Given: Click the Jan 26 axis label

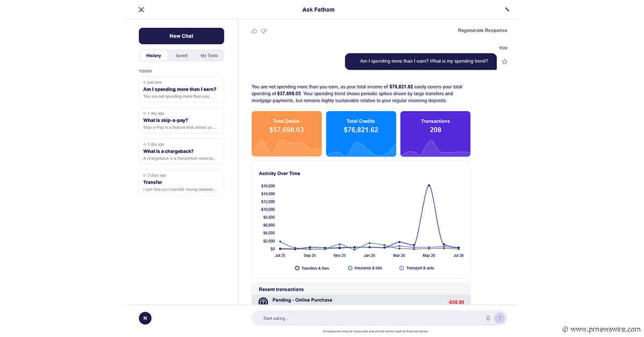Looking at the screenshot, I should pos(369,255).
